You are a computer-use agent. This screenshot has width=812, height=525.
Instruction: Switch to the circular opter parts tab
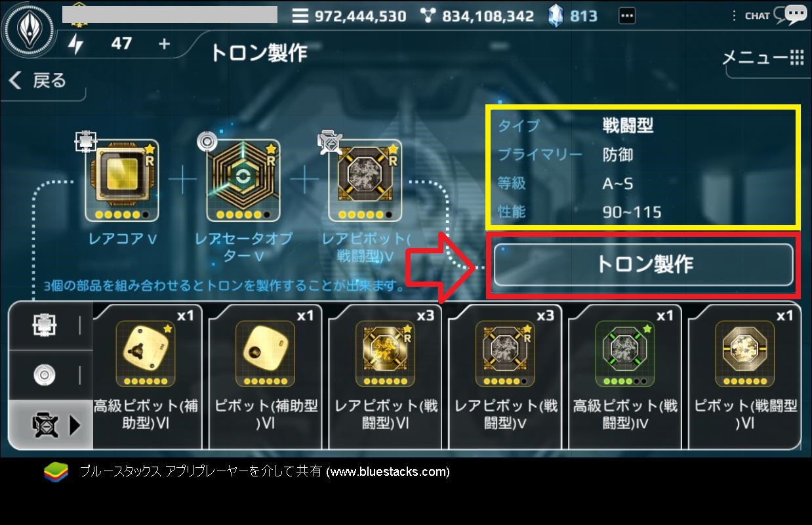pyautogui.click(x=45, y=375)
